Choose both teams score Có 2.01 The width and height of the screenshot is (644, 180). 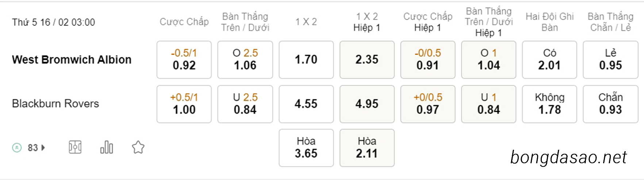(x=549, y=59)
